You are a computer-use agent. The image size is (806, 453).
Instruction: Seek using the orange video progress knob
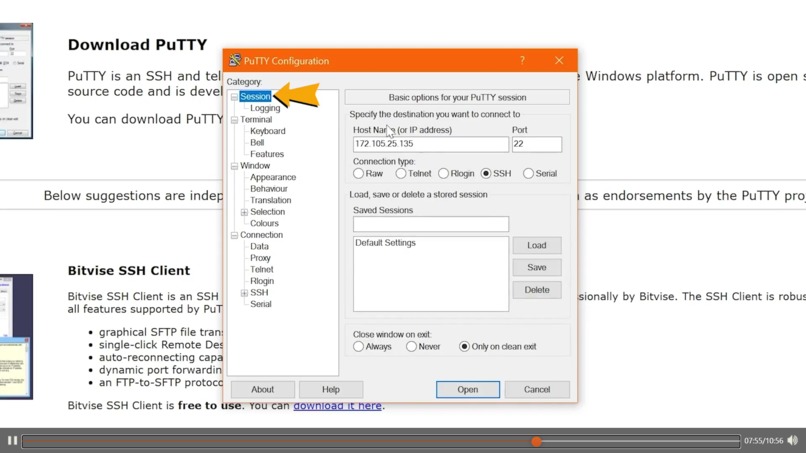[536, 441]
